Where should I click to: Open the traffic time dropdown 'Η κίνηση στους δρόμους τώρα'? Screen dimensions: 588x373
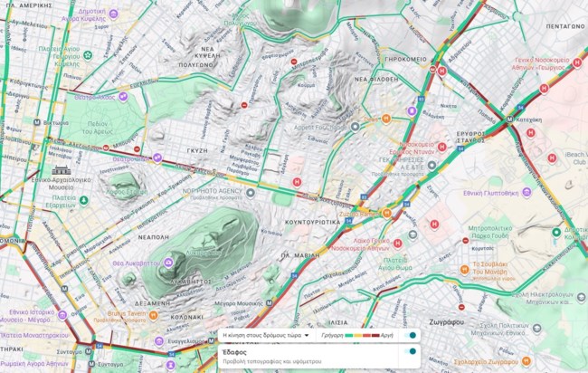[x=266, y=335]
